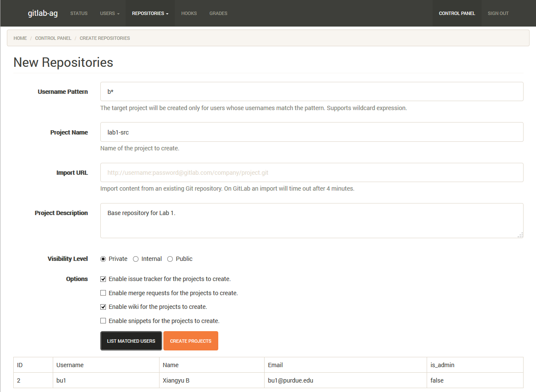Disable the issue tracker option
This screenshot has width=536, height=392.
(103, 278)
